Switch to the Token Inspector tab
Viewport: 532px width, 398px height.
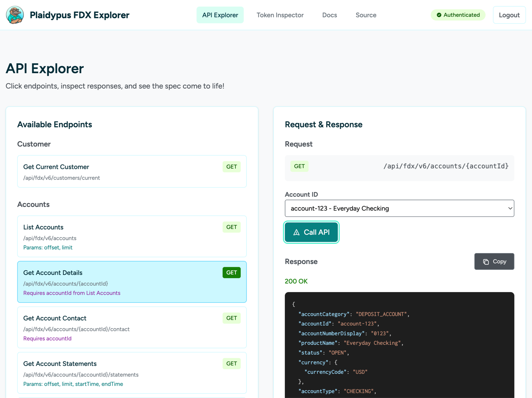pyautogui.click(x=280, y=15)
